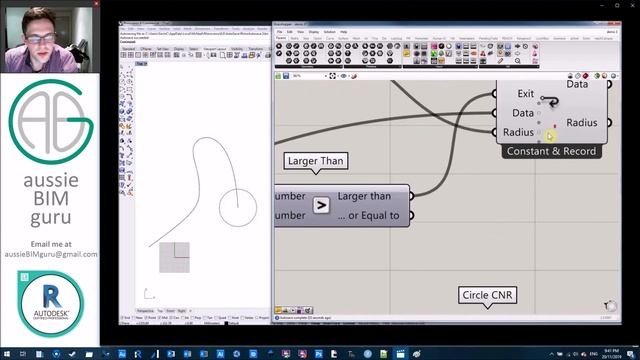Click magnifier icon in Util ribbon panel

(x=518, y=61)
